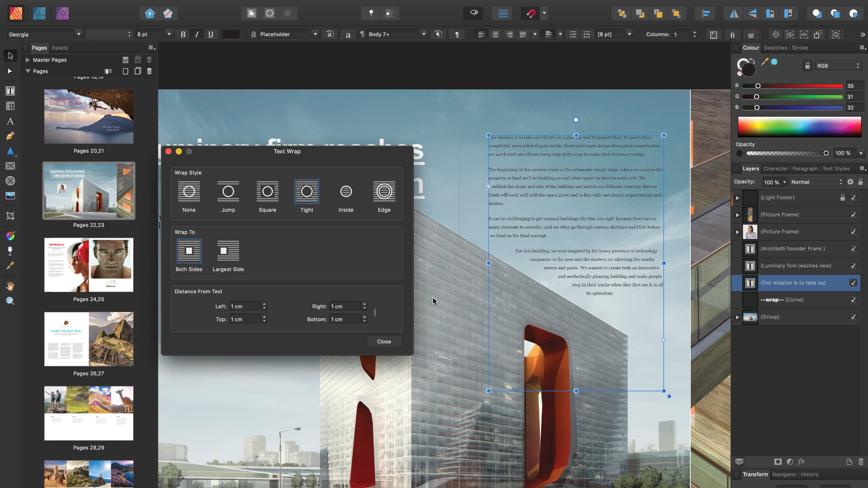Viewport: 868px width, 488px height.
Task: Switch to the Swatches tab
Action: pos(773,47)
